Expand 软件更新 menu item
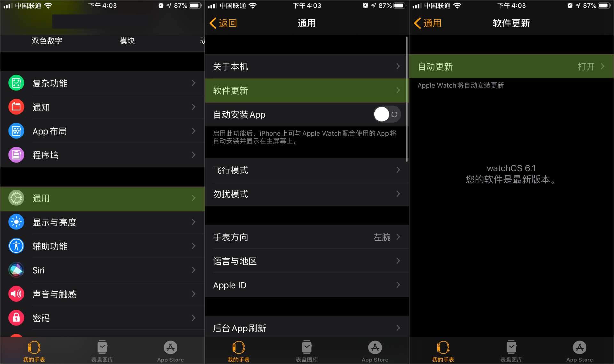Image resolution: width=614 pixels, height=364 pixels. [305, 90]
